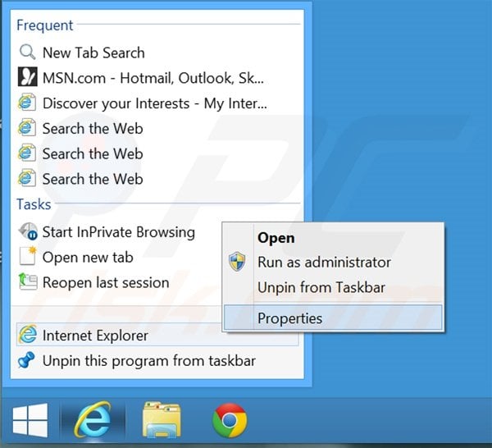Click the blue pushpin unpin icon
492x448 pixels.
26,360
